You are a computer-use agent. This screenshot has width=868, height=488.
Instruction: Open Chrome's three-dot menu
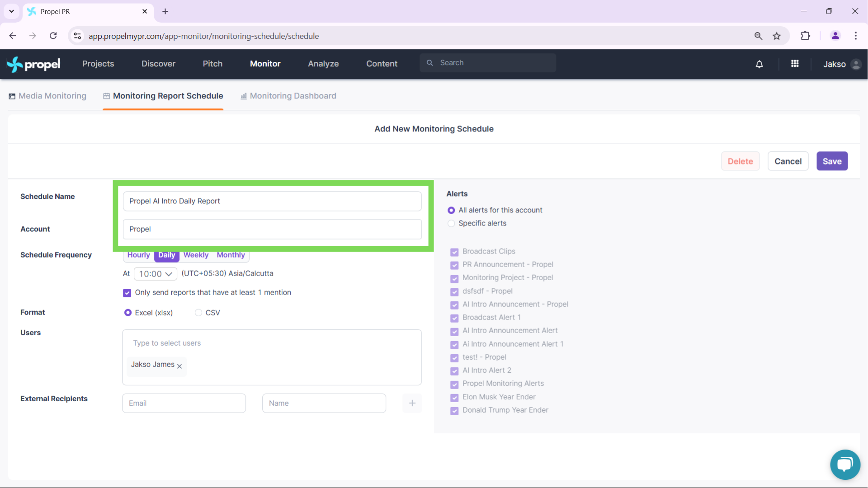point(856,36)
